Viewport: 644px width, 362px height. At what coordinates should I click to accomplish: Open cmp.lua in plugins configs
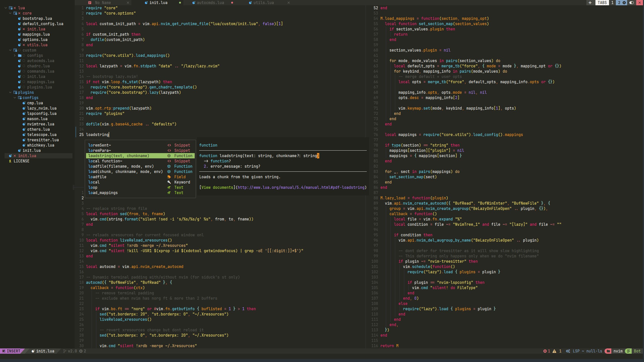35,103
